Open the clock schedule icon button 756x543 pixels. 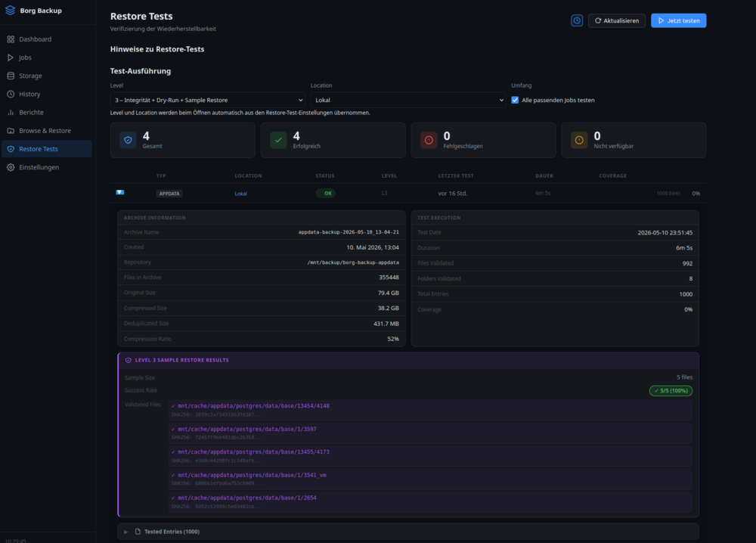(577, 20)
